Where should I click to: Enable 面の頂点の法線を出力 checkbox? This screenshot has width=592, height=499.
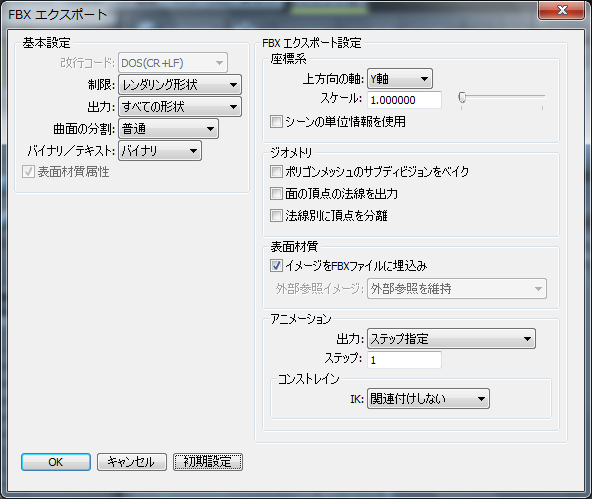pyautogui.click(x=276, y=194)
